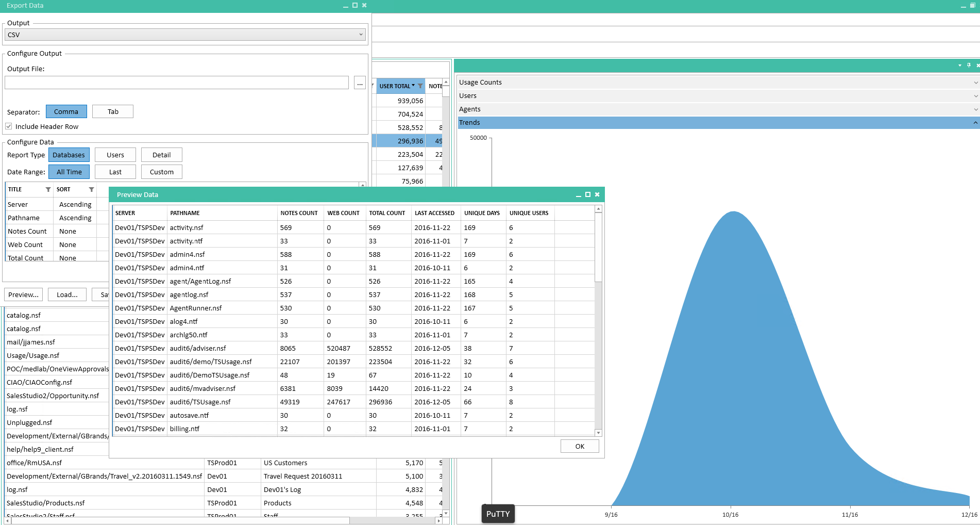This screenshot has width=980, height=525.
Task: Select the billing.ntf preview row
Action: click(x=353, y=429)
